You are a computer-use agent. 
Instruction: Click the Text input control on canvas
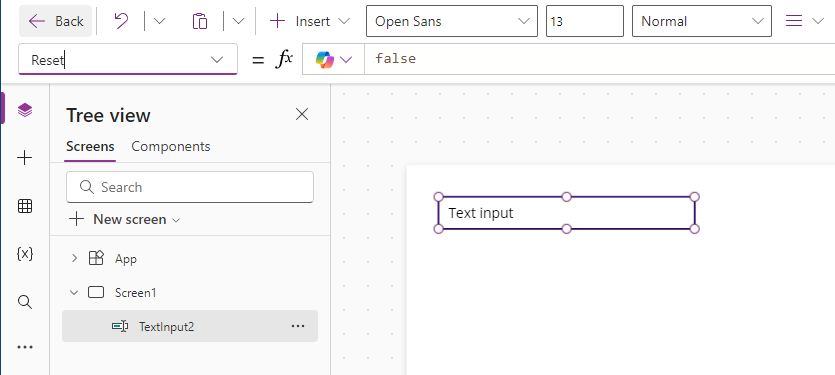click(567, 213)
